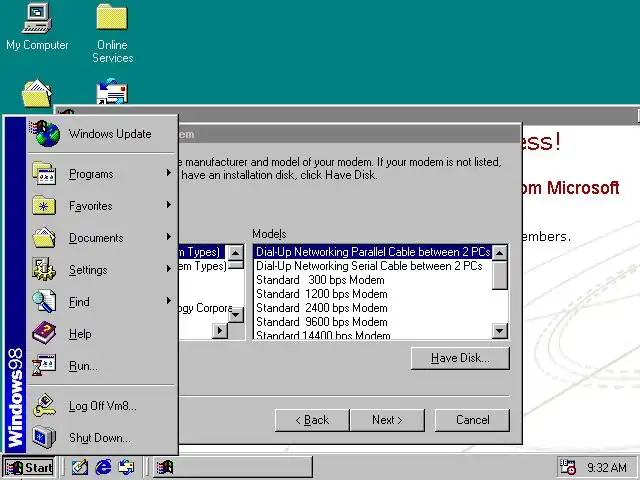This screenshot has height=480, width=640.
Task: Click the View Channels quick launch icon
Action: [126, 467]
